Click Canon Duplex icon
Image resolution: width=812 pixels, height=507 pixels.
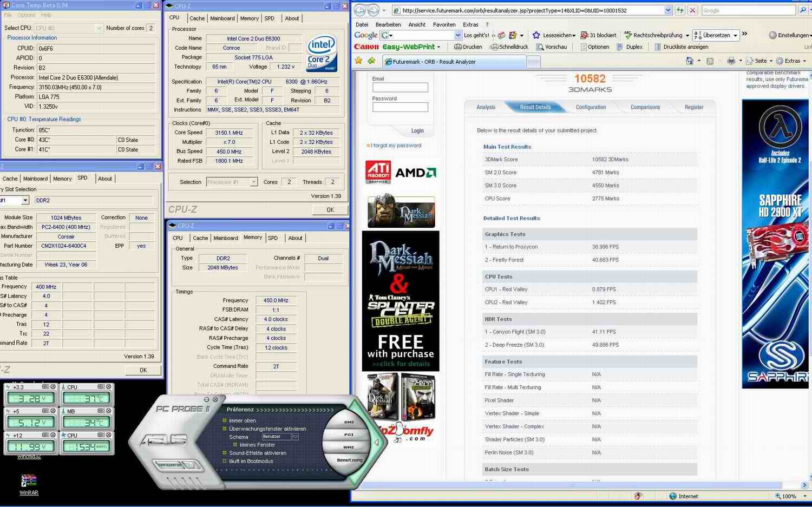pyautogui.click(x=620, y=47)
